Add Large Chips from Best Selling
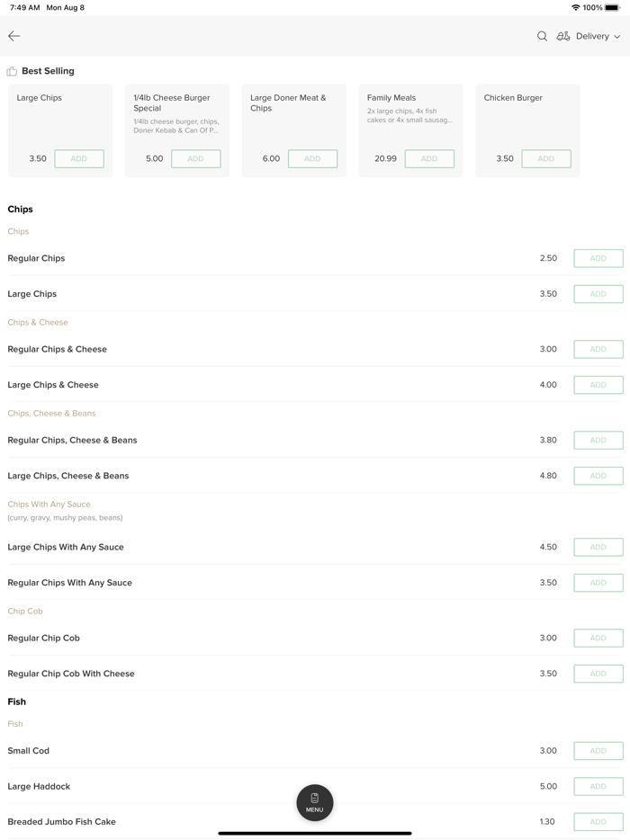 click(x=79, y=159)
